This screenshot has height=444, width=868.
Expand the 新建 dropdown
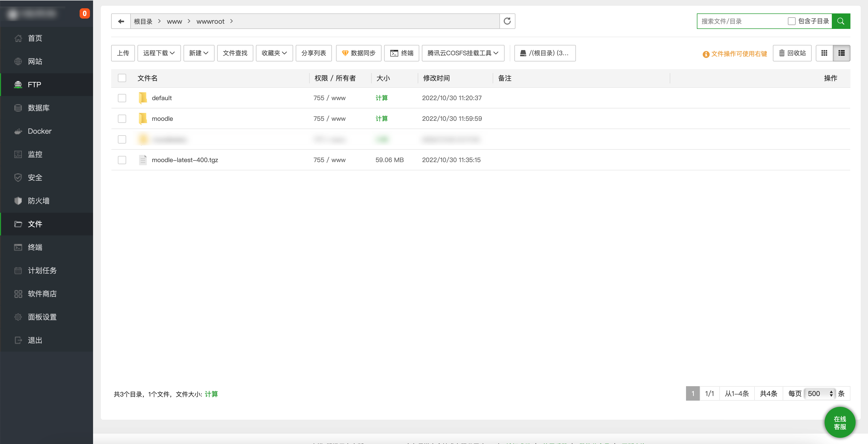pyautogui.click(x=199, y=53)
